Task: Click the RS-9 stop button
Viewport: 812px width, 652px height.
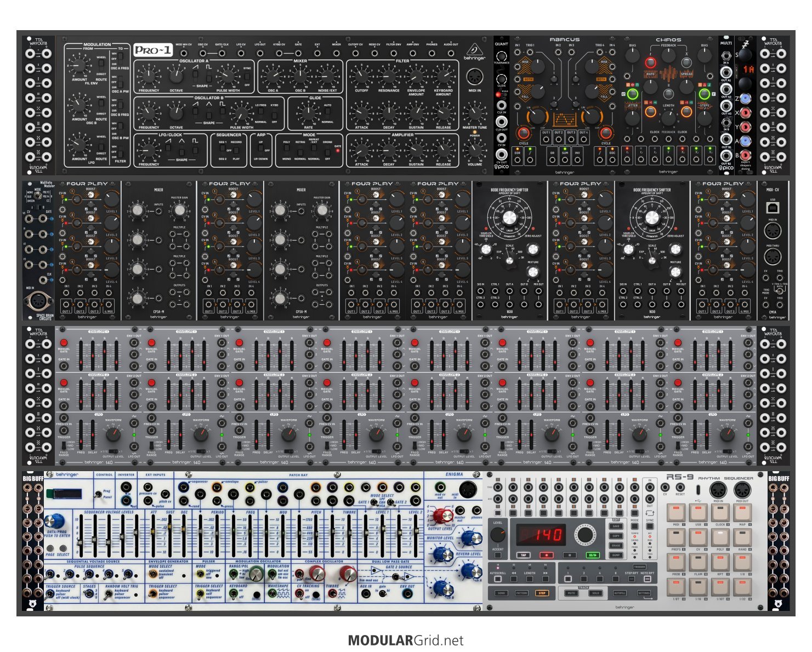Action: 570,555
